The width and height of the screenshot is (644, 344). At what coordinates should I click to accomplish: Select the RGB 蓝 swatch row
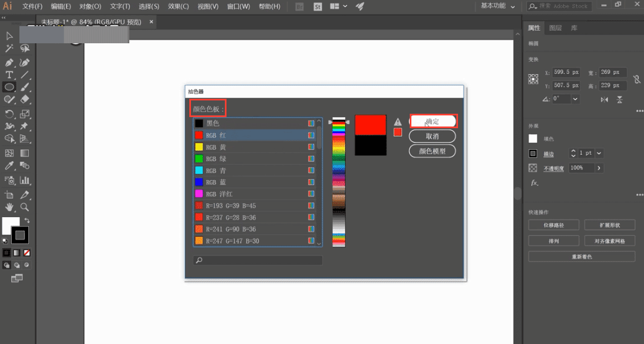tap(254, 182)
